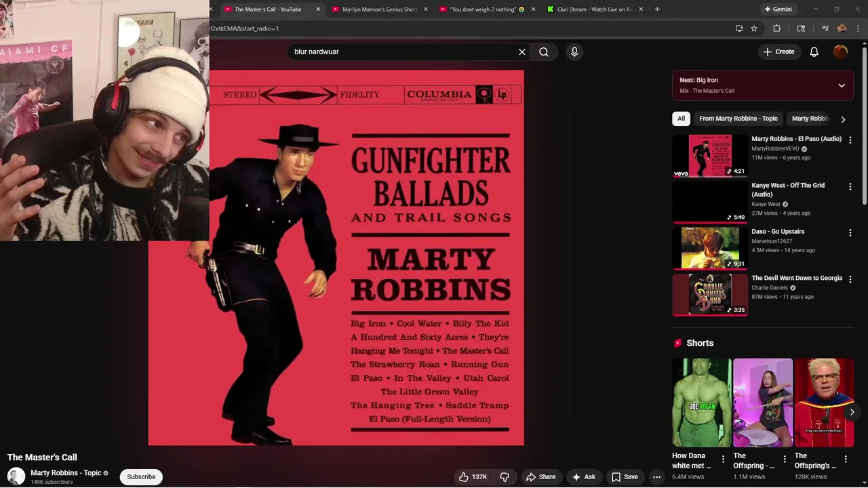Click the MartyRobbinsVEVO channel name
This screenshot has width=868, height=488.
point(775,148)
